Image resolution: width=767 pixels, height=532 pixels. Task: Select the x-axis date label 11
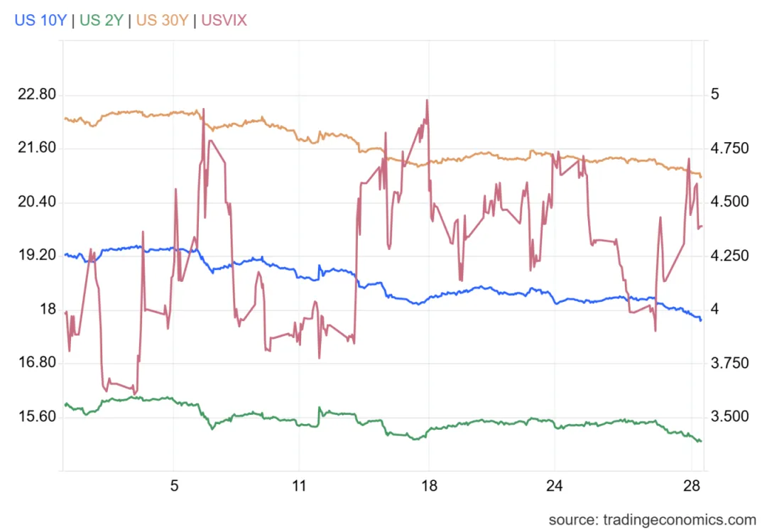(x=300, y=487)
